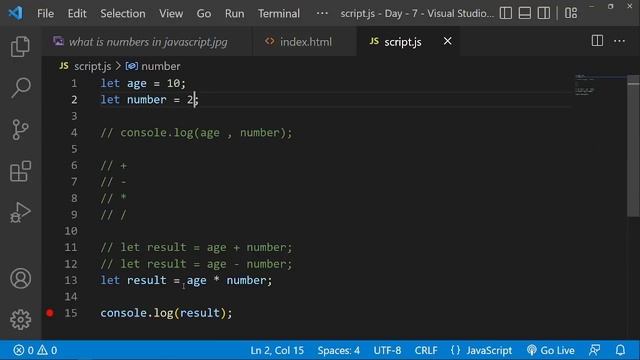Screen dimensions: 640x360
Task: Open the Selection menu
Action: click(123, 13)
